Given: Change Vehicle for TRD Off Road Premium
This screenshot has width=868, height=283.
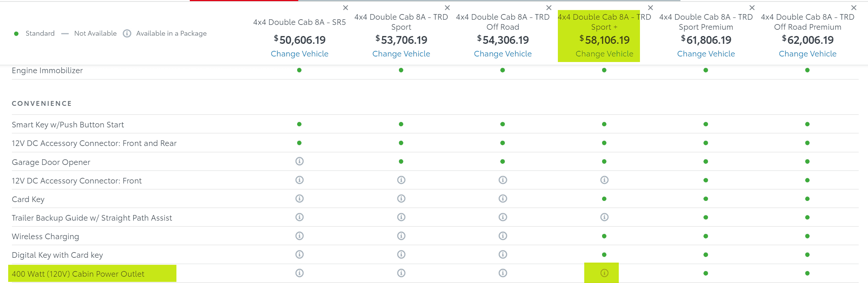Looking at the screenshot, I should pyautogui.click(x=807, y=54).
